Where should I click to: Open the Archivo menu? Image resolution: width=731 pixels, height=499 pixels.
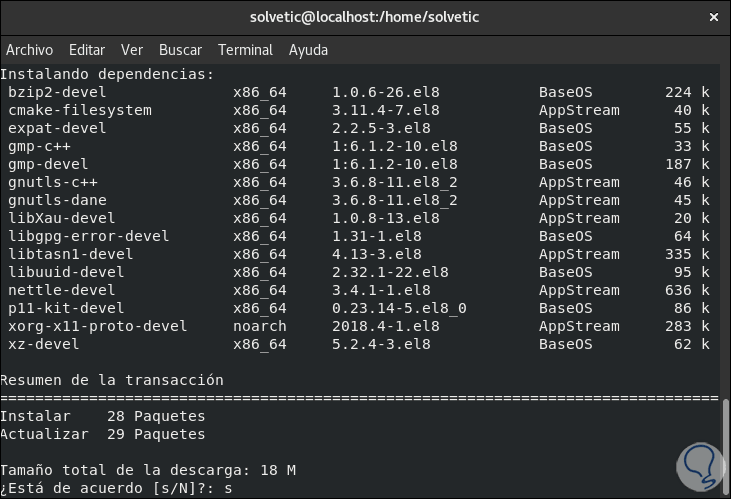click(x=30, y=50)
